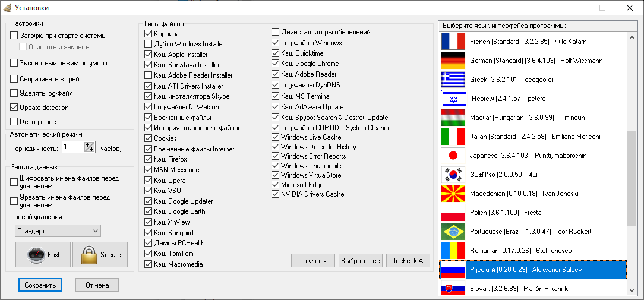Click Отмена button
Image resolution: width=644 pixels, height=300 pixels.
click(x=97, y=285)
